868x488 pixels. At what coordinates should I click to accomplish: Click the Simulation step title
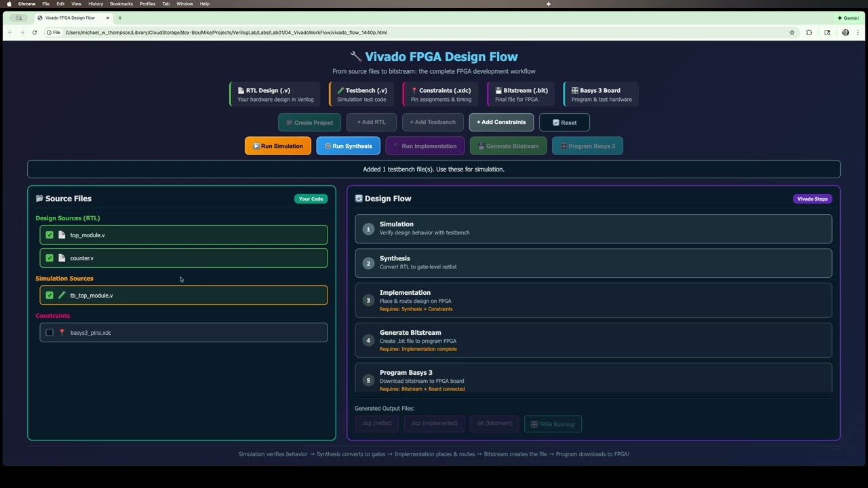point(397,224)
